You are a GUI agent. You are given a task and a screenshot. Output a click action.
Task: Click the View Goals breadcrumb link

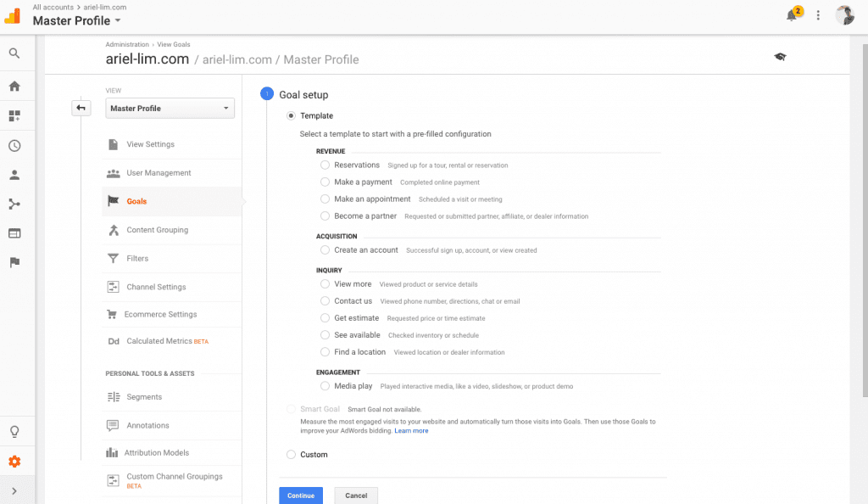[173, 44]
